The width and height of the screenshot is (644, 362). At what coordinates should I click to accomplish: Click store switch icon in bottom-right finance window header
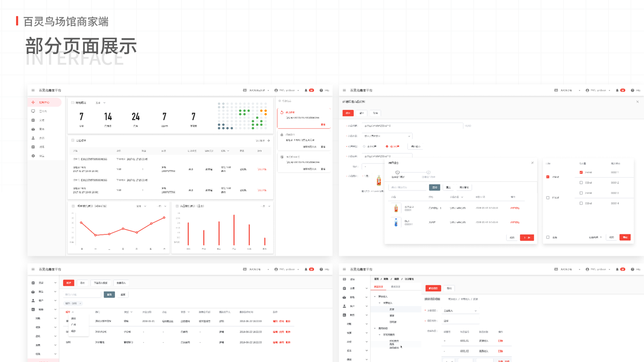click(556, 269)
